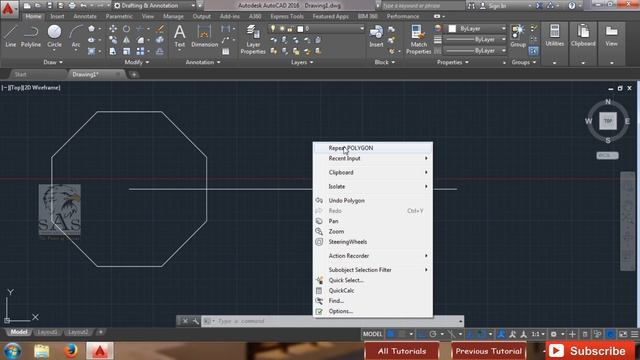Select the Dimension tool
This screenshot has height=360, width=640.
204,36
